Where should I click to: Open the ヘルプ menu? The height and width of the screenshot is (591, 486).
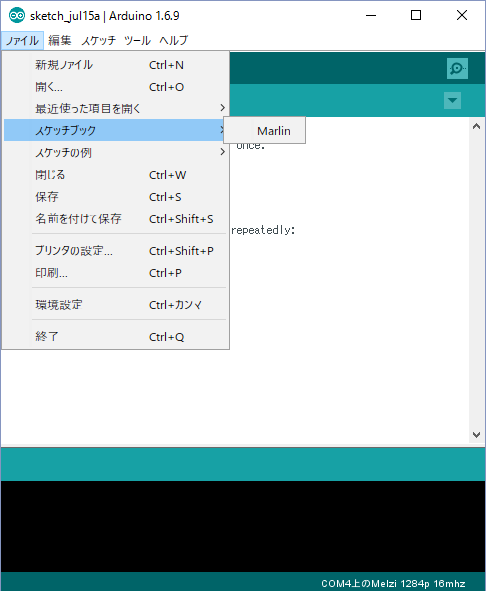173,40
